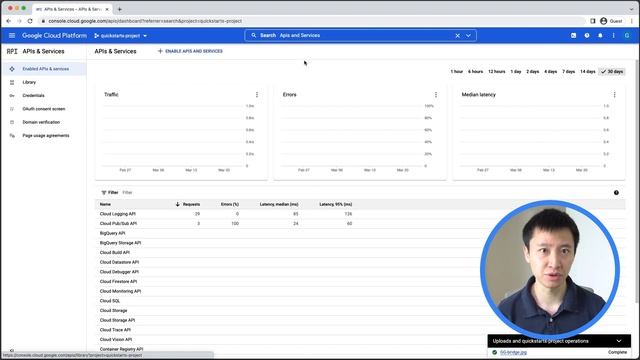Viewport: 640px width, 360px height.
Task: Collapse the Uploads and operations panel chevron
Action: 619,341
